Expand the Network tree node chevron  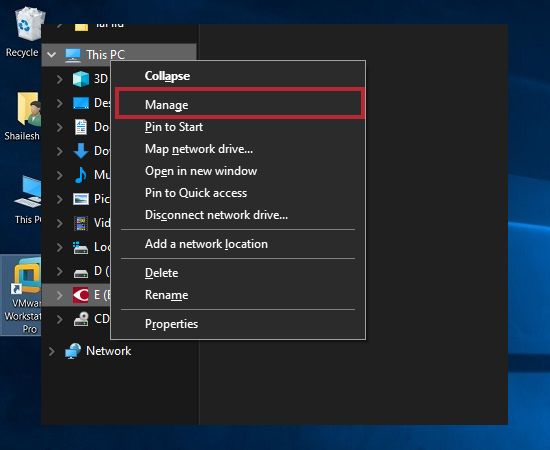pyautogui.click(x=52, y=351)
